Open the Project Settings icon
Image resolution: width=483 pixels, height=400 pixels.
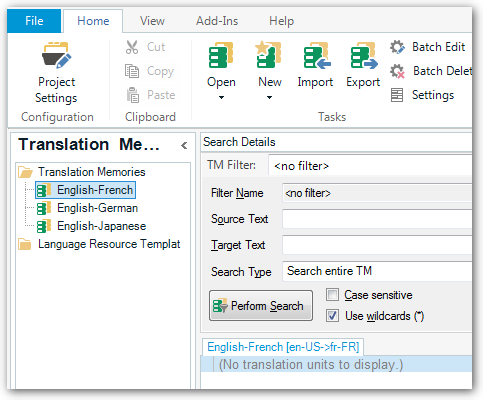click(x=56, y=55)
